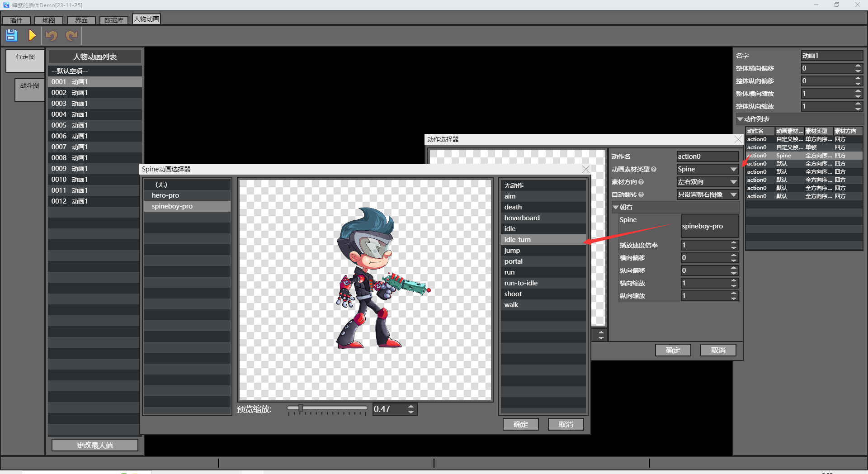Click help icon beside 动画素材类型

point(654,169)
